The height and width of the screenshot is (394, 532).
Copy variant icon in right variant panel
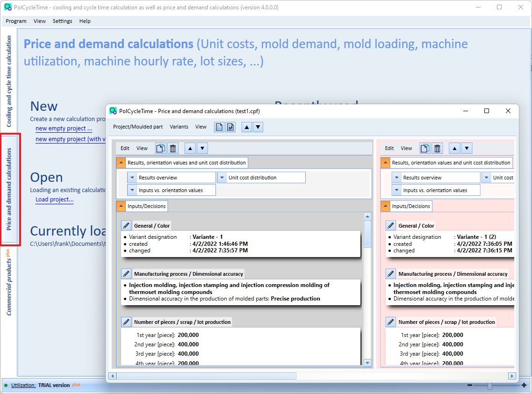pyautogui.click(x=425, y=148)
